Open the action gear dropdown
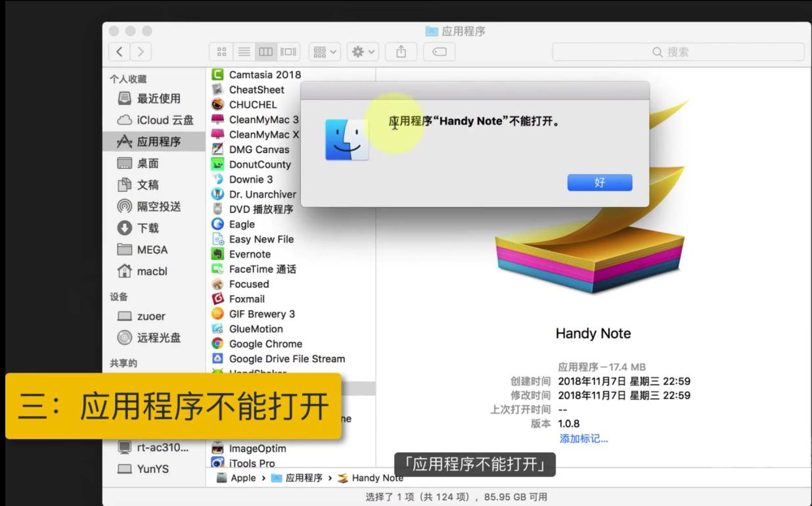The width and height of the screenshot is (812, 506). click(x=362, y=51)
